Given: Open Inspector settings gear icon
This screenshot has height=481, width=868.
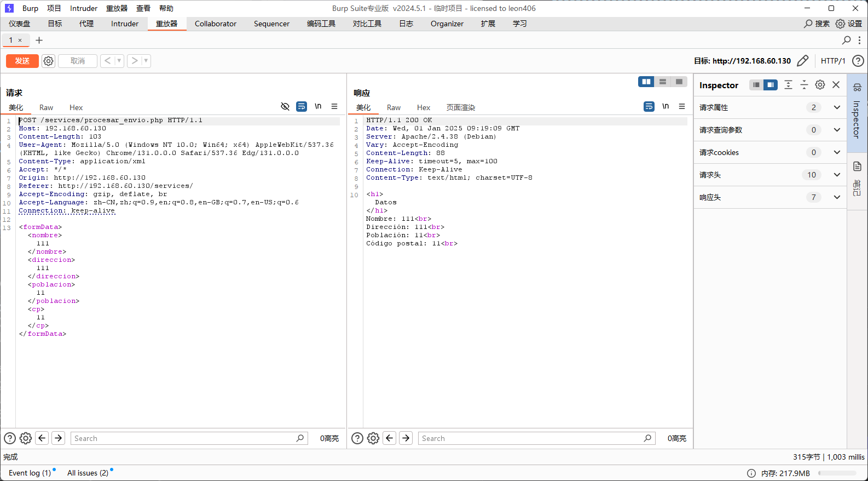Looking at the screenshot, I should pos(820,85).
